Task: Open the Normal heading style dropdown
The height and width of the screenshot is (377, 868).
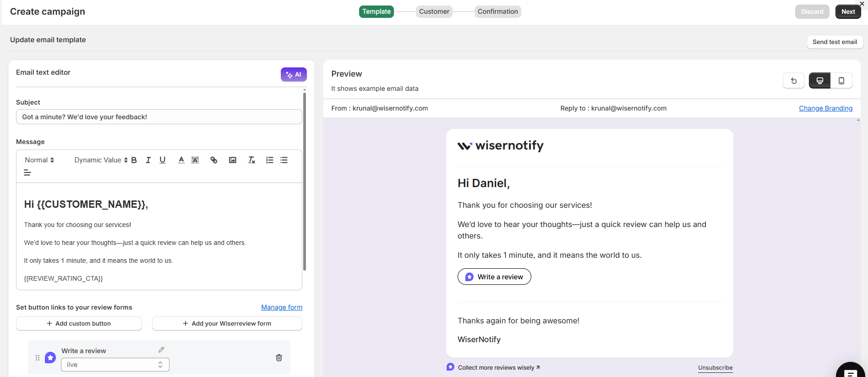Action: [39, 160]
